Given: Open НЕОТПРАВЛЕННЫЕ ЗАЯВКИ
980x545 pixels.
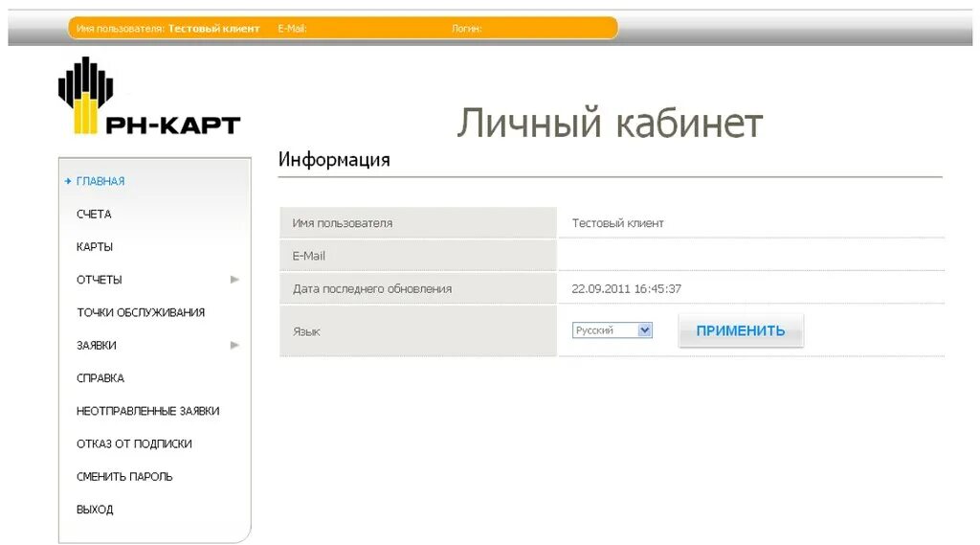Looking at the screenshot, I should tap(147, 411).
